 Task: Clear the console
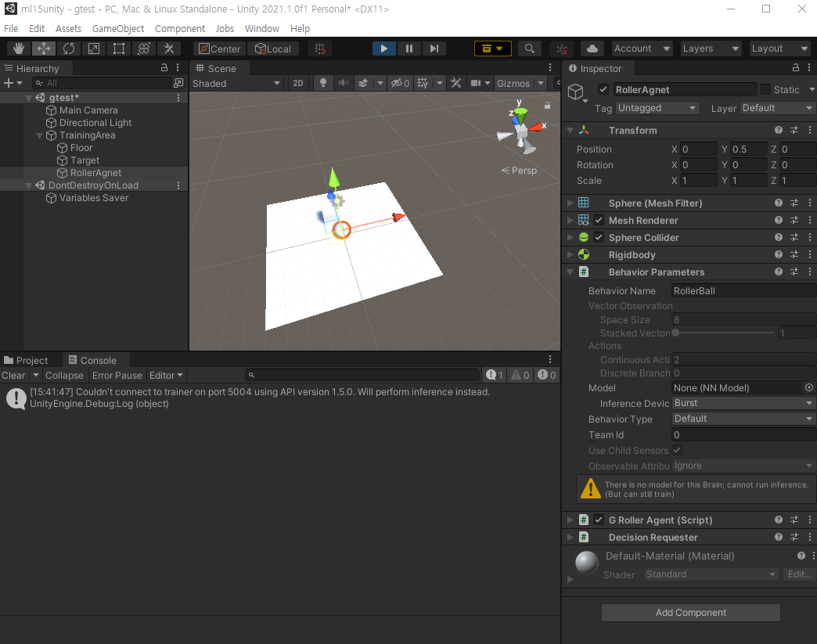click(x=13, y=375)
